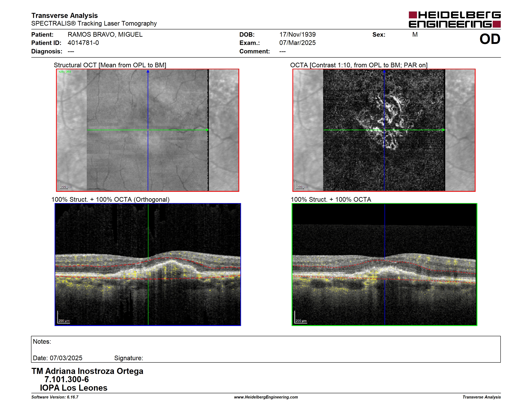Click 'OCTA [Contrast 1:10, from OPL to BM; PAR on]' caption
This screenshot has width=532, height=411.
358,65
